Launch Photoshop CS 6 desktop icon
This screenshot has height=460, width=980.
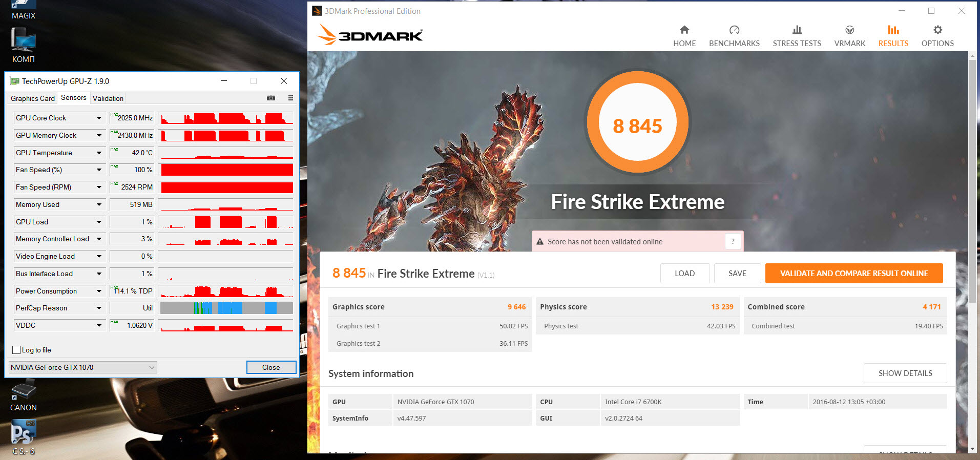pyautogui.click(x=24, y=437)
